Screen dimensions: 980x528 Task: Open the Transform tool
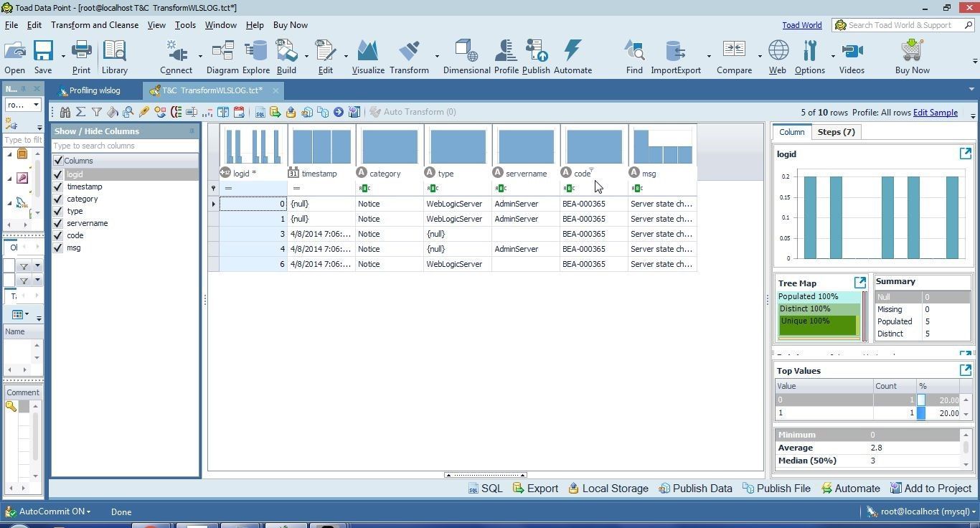(409, 57)
